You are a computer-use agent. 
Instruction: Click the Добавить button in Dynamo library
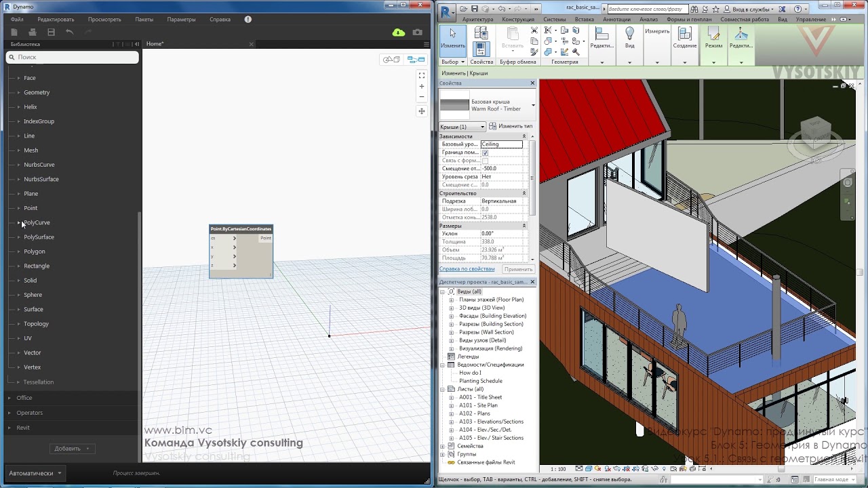click(x=72, y=449)
